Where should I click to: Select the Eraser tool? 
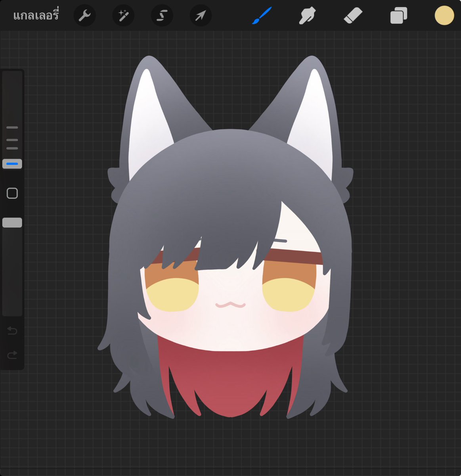(x=353, y=16)
